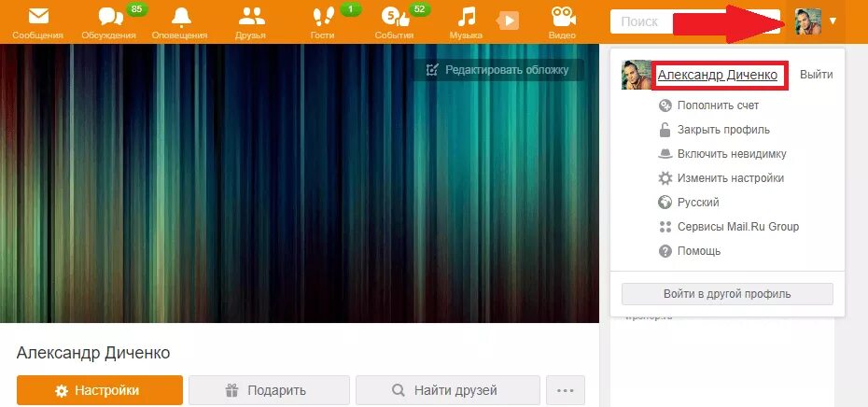Screen dimensions: 868x407
Task: Click Войти в другой профиль button
Action: 727,294
